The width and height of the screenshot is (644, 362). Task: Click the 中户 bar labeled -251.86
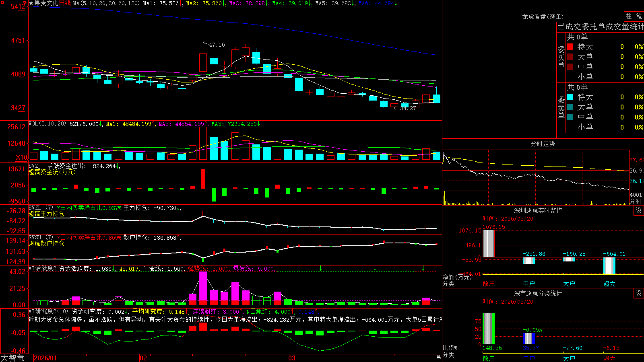click(529, 261)
